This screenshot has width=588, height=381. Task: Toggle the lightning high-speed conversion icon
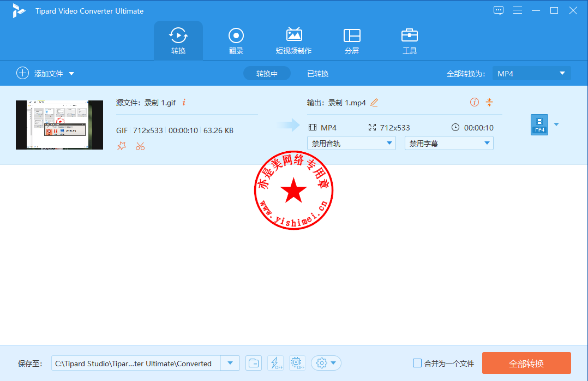click(275, 363)
